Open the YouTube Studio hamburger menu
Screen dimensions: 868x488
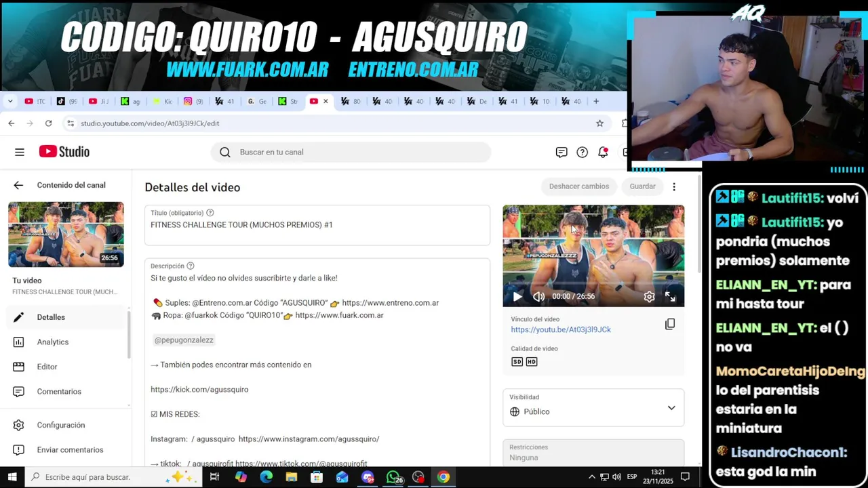tap(20, 152)
